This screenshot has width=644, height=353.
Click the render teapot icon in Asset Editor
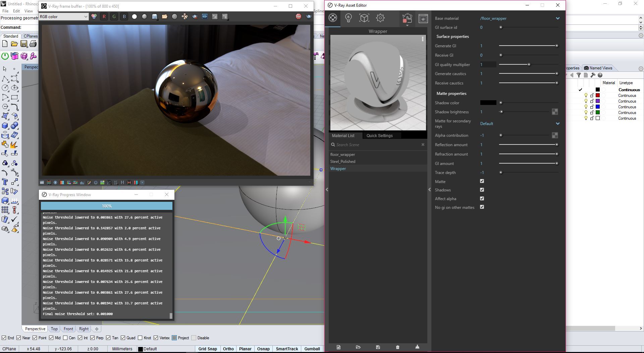click(407, 18)
